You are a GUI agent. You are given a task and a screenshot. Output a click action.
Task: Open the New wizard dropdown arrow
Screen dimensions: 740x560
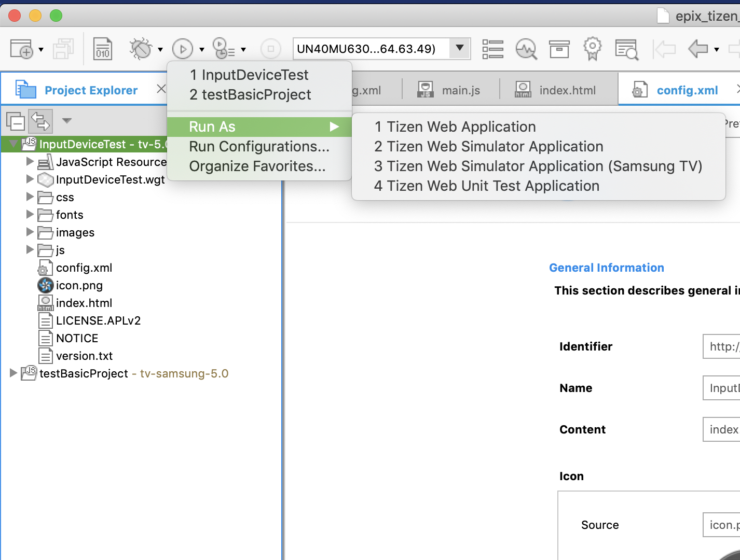pos(41,50)
